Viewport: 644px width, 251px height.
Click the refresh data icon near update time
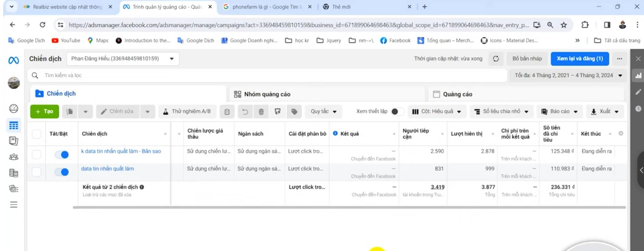point(495,59)
